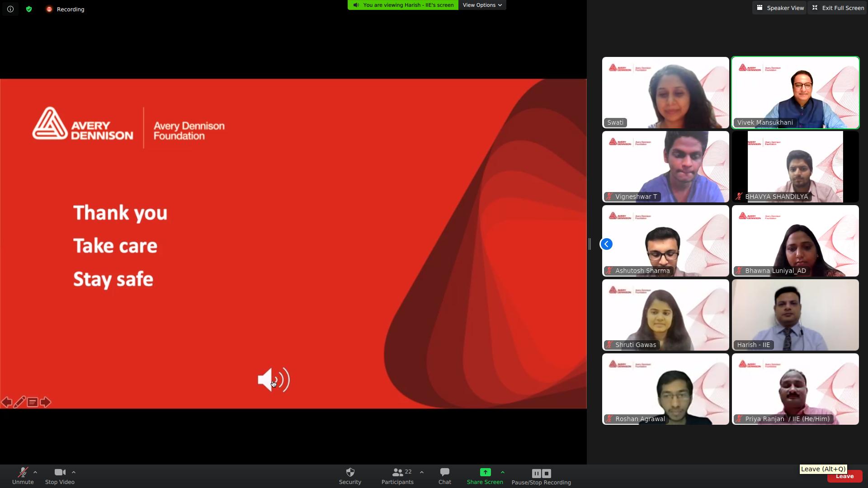Image resolution: width=868 pixels, height=488 pixels.
Task: Click 'You are viewing Harish - IIE's screen' banner
Action: tap(403, 5)
